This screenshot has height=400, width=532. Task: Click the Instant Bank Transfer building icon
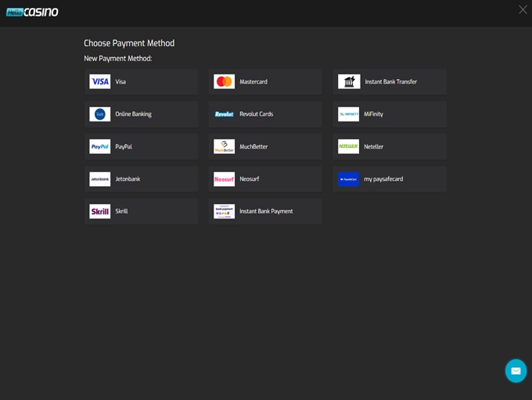click(349, 81)
